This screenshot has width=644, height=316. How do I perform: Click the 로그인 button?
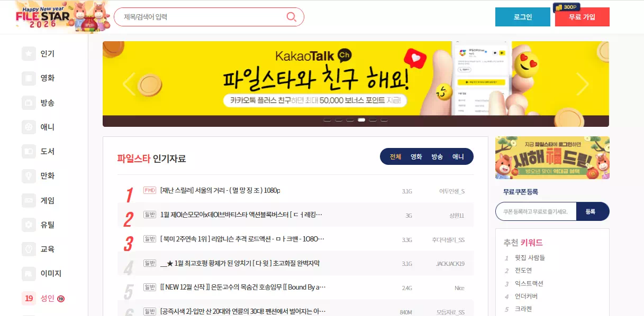(x=523, y=17)
